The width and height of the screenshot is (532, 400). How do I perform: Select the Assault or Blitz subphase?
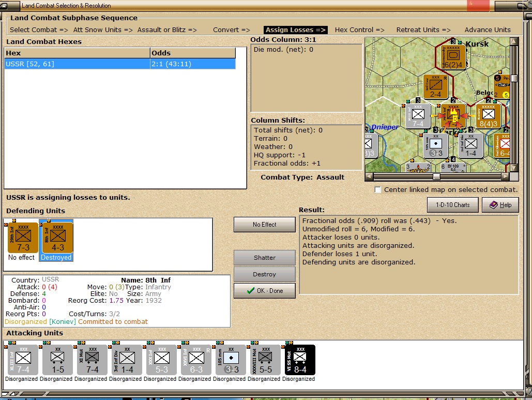(x=167, y=30)
